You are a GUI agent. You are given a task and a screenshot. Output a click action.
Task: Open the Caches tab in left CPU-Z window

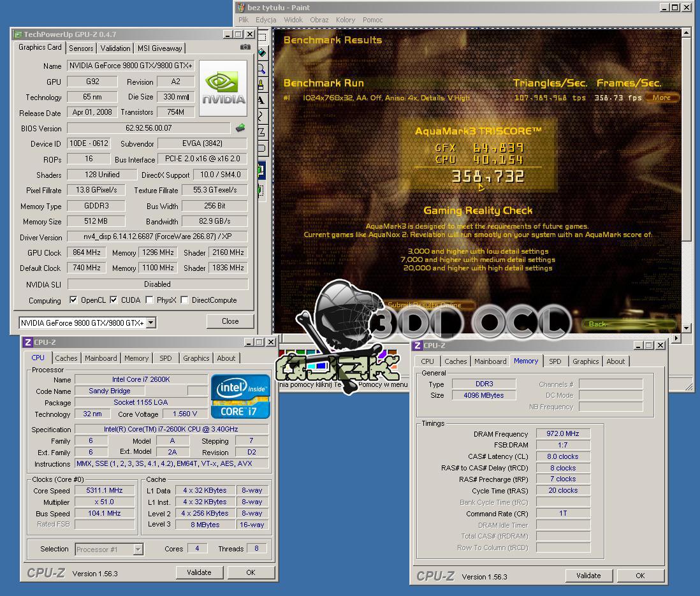pyautogui.click(x=66, y=358)
